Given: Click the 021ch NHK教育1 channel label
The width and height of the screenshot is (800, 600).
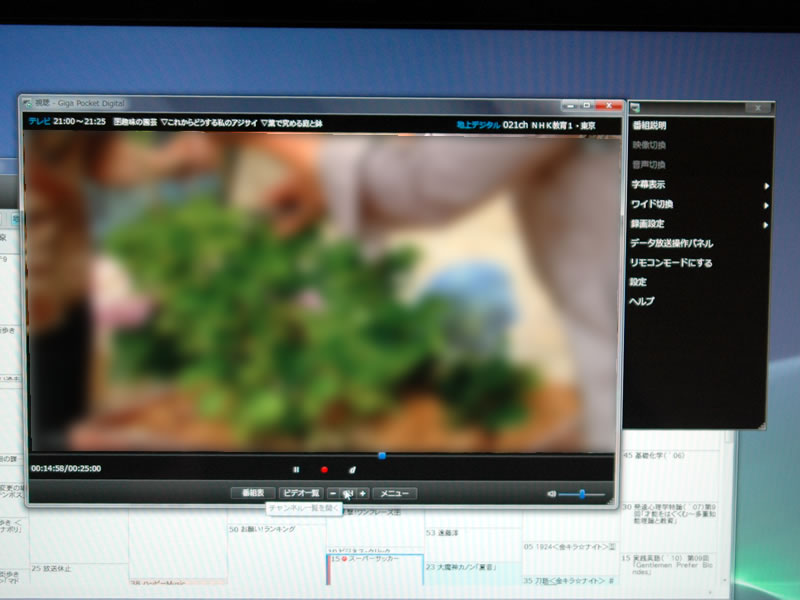Looking at the screenshot, I should [x=549, y=126].
